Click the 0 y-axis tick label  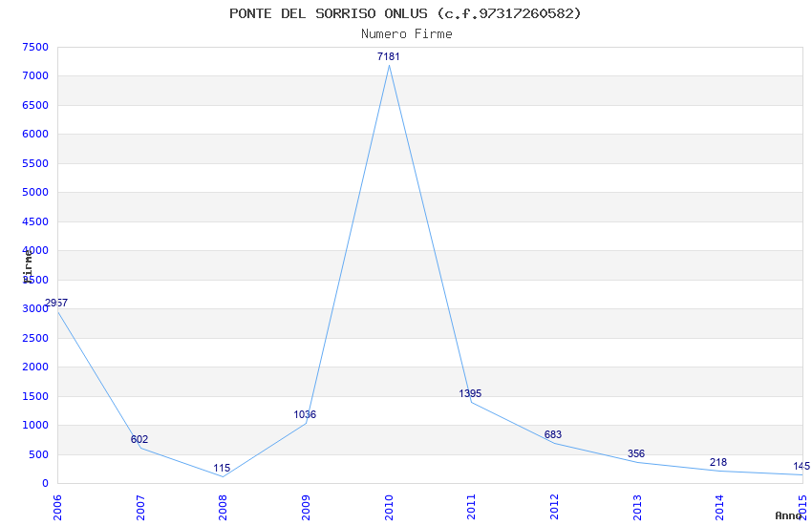[46, 483]
